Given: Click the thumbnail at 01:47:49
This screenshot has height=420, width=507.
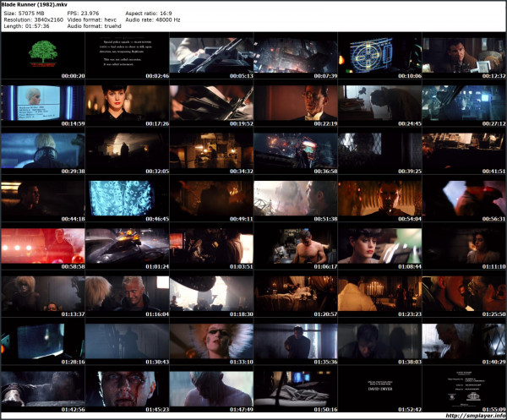Looking at the screenshot, I should (x=211, y=389).
